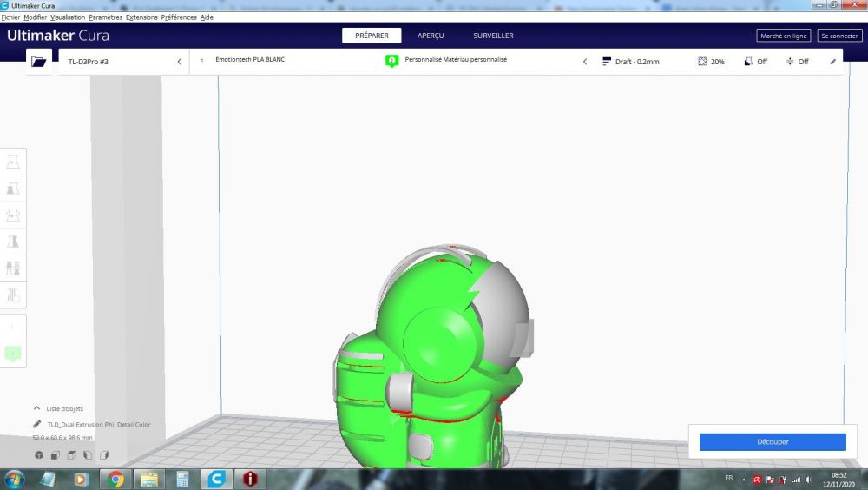Click the 20% infill setting

tap(712, 62)
